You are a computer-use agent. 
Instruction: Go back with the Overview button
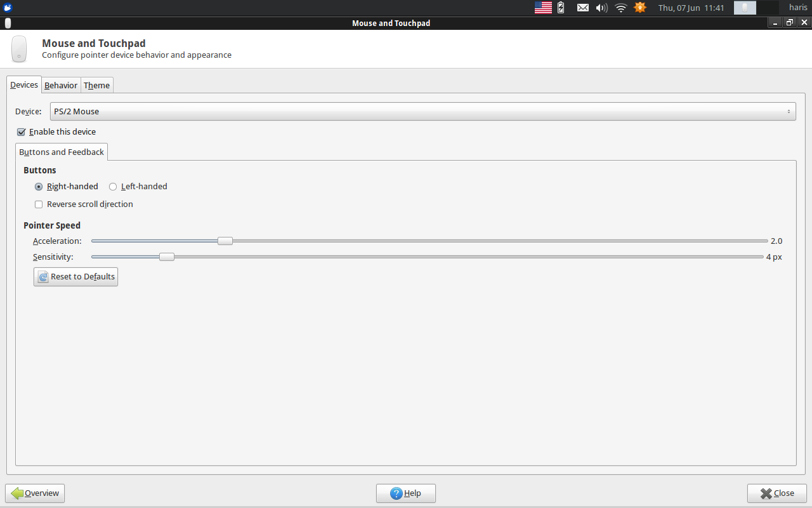click(x=35, y=493)
